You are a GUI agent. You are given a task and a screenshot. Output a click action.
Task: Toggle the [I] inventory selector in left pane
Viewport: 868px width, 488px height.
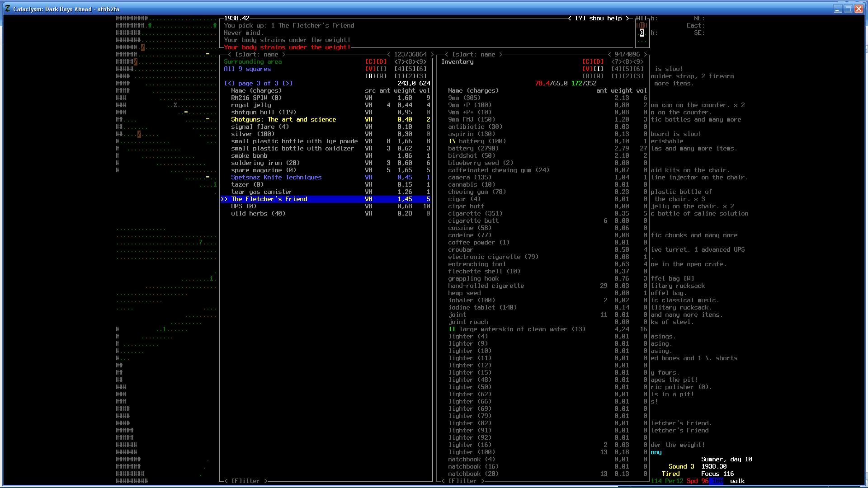[x=382, y=69]
